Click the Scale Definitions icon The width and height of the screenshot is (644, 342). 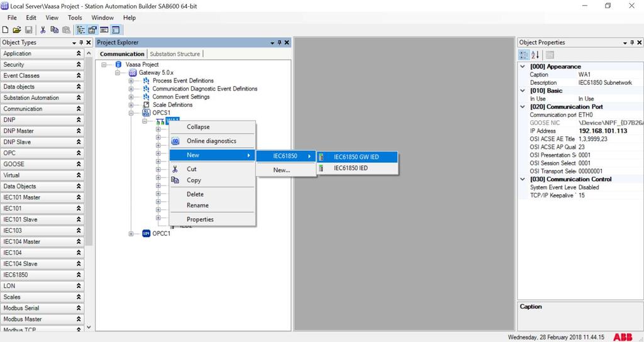[x=146, y=105]
